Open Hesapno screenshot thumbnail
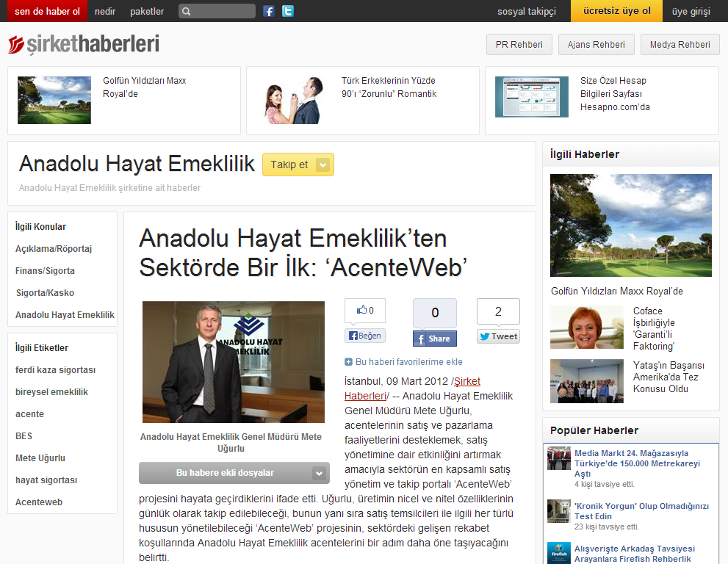The height and width of the screenshot is (564, 728). [x=532, y=97]
